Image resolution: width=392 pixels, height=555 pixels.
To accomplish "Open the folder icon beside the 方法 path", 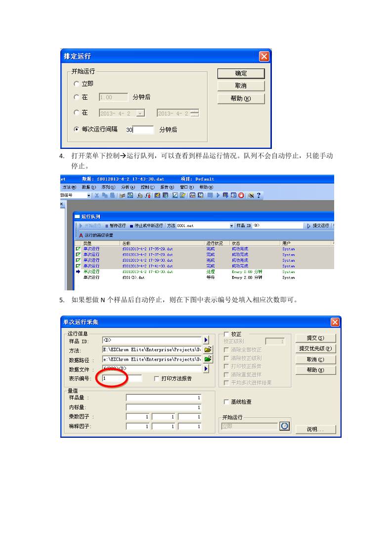I will 208,349.
